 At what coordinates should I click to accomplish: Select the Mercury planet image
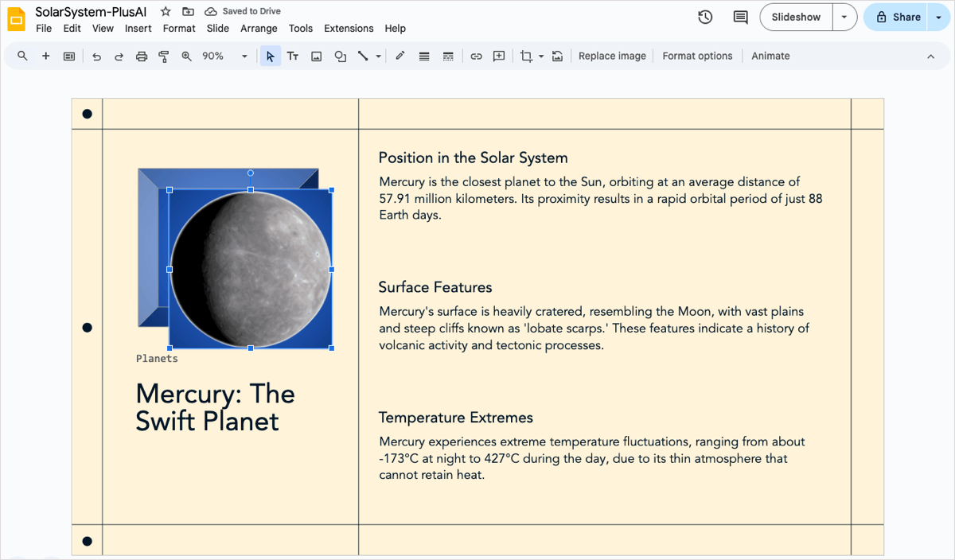coord(251,269)
